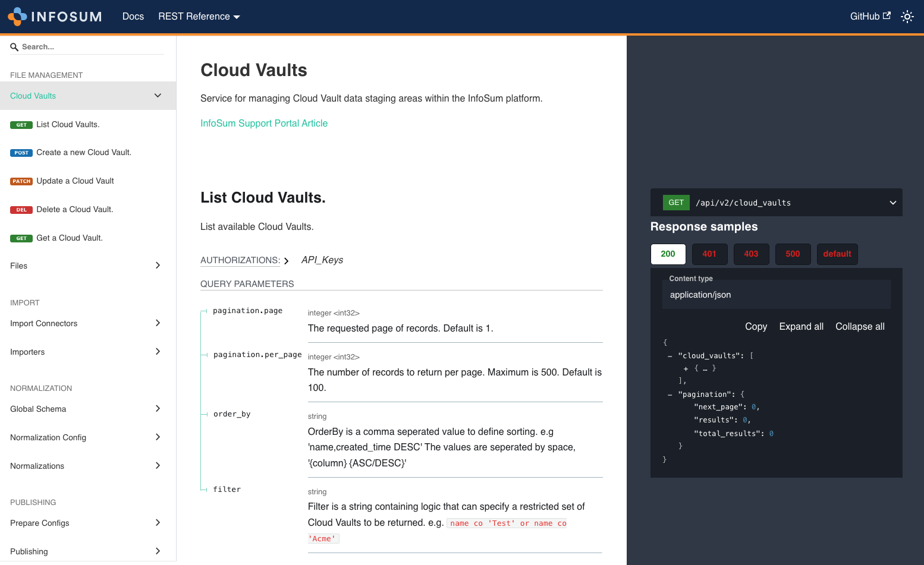The image size is (924, 565).
Task: Click the API_Keys authorization text
Action: click(x=322, y=260)
